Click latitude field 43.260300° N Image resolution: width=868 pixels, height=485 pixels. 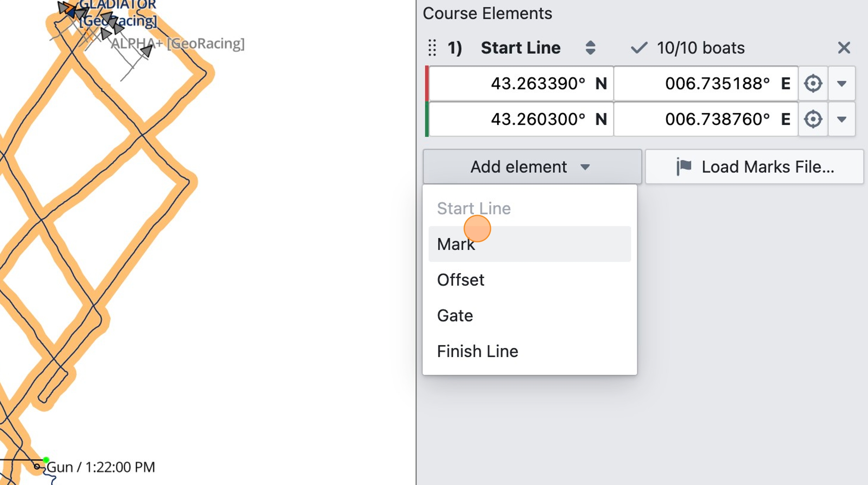point(521,119)
